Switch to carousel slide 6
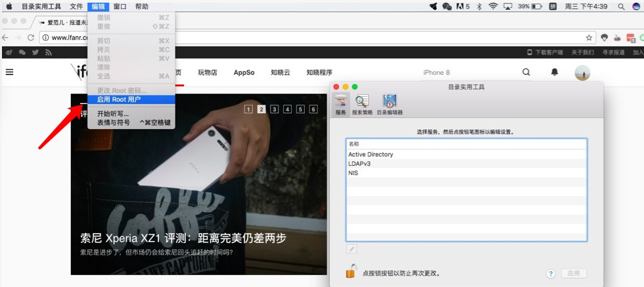Screen dimensions: 644x287 tap(314, 109)
